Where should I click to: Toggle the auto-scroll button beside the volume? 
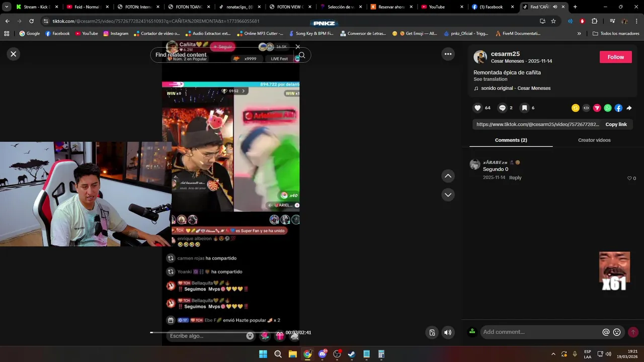[x=432, y=332]
